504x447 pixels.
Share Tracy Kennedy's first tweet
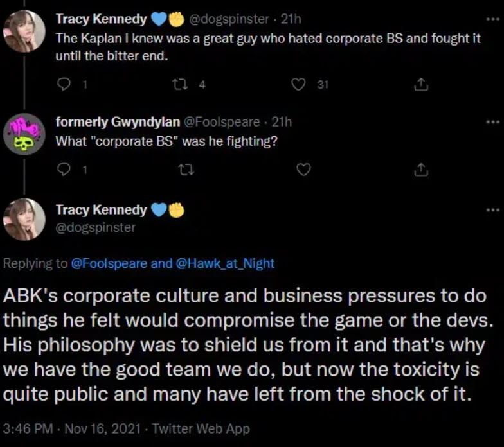[x=421, y=84]
